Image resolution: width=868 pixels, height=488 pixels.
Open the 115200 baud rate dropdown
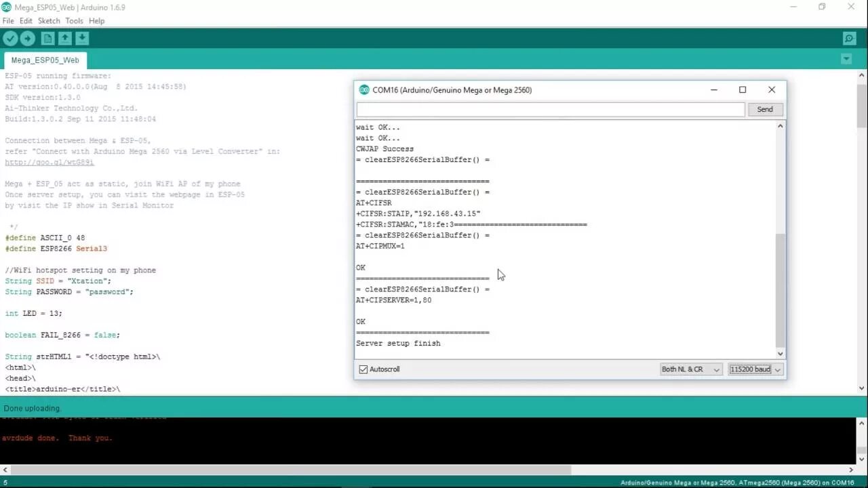click(755, 369)
